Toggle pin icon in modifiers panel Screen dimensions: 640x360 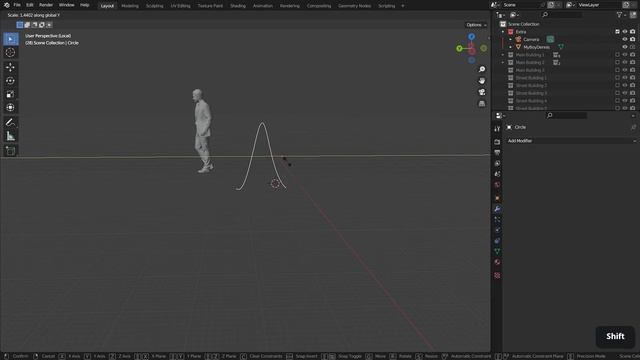(x=633, y=127)
